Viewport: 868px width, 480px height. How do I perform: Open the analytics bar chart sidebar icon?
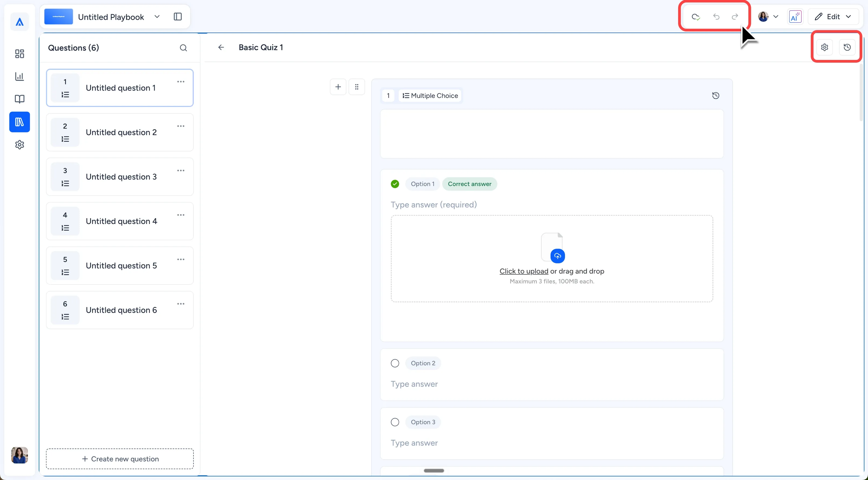click(x=20, y=76)
